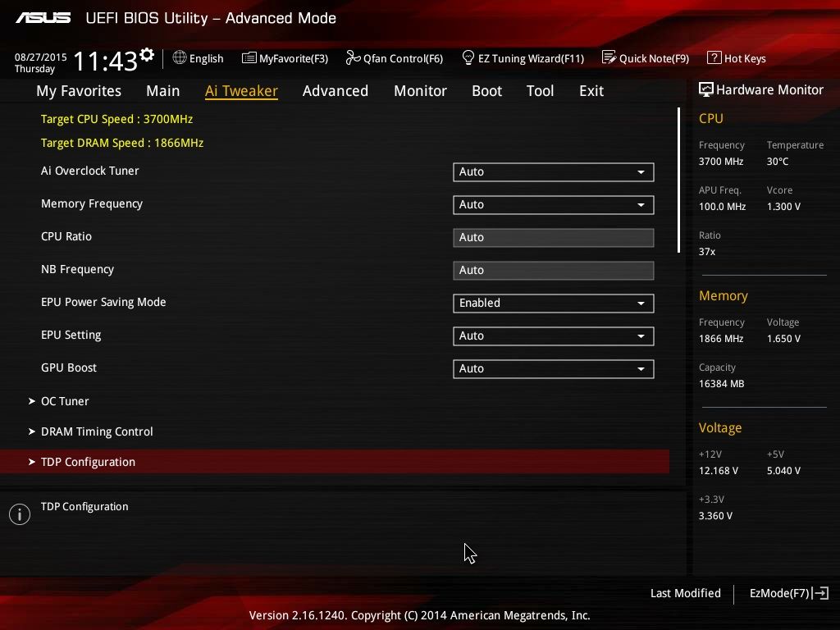The image size is (840, 630).
Task: Click the Last Modified button
Action: click(x=686, y=593)
